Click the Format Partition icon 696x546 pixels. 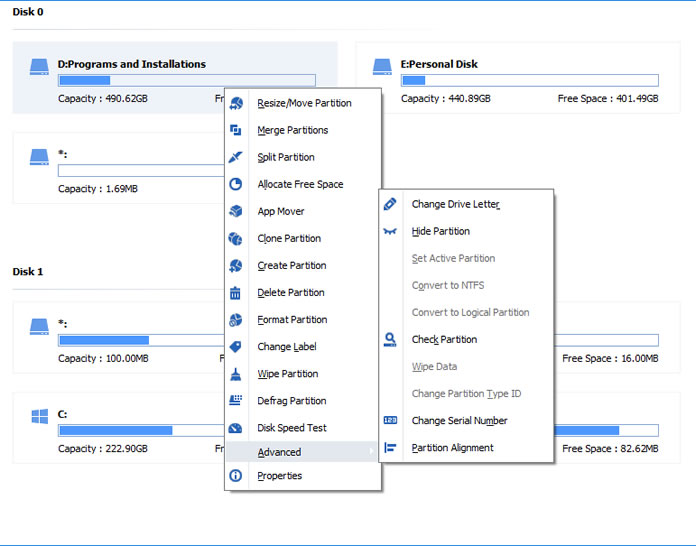(236, 320)
